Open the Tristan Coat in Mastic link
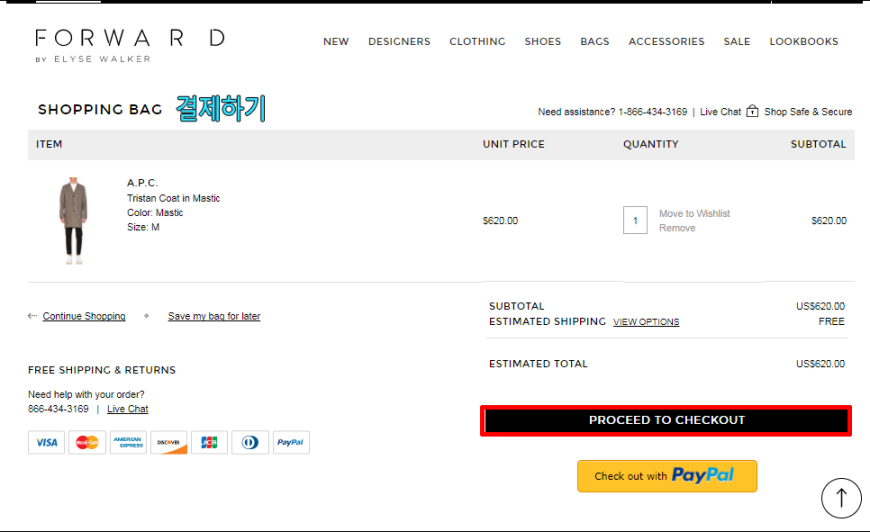 pos(173,198)
